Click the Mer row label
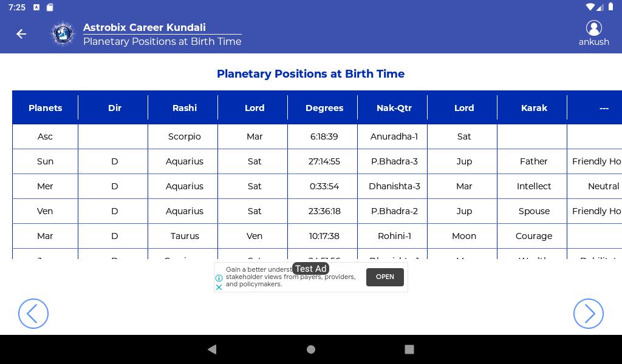Image resolution: width=622 pixels, height=364 pixels. coord(45,187)
